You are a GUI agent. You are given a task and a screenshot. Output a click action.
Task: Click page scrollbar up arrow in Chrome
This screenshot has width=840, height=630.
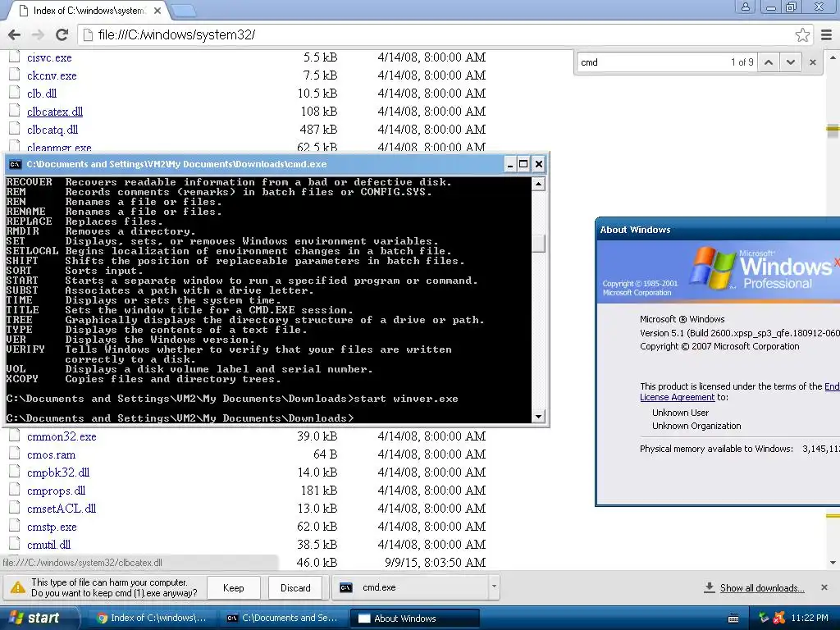tap(833, 57)
